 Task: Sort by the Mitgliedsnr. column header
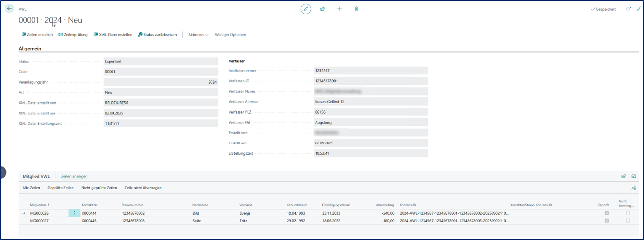40,205
